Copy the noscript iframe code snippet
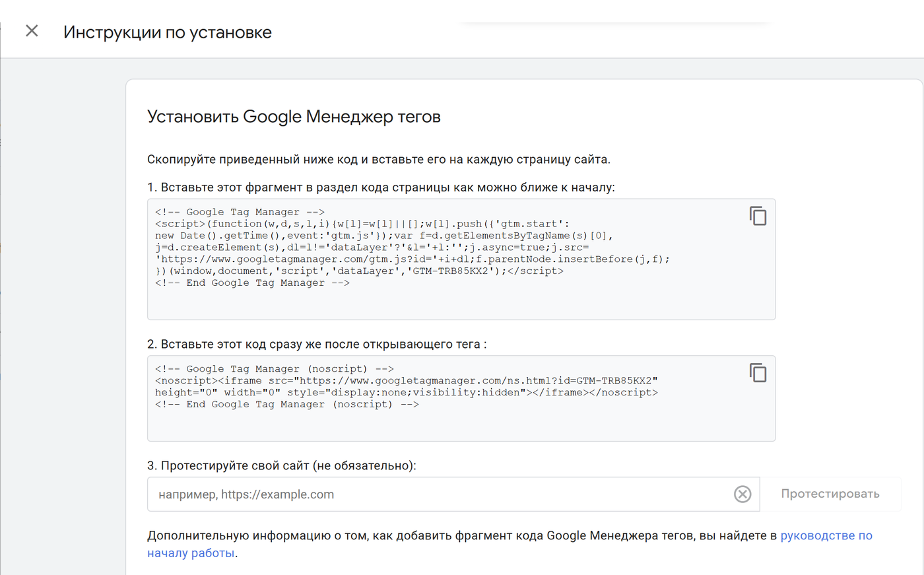This screenshot has height=575, width=924. (758, 373)
